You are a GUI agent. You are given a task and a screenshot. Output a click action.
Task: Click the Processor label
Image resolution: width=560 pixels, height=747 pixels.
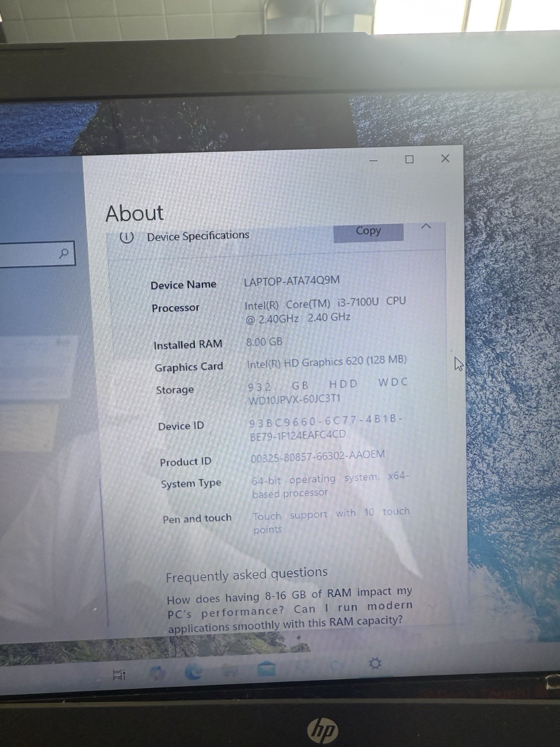[x=175, y=308]
